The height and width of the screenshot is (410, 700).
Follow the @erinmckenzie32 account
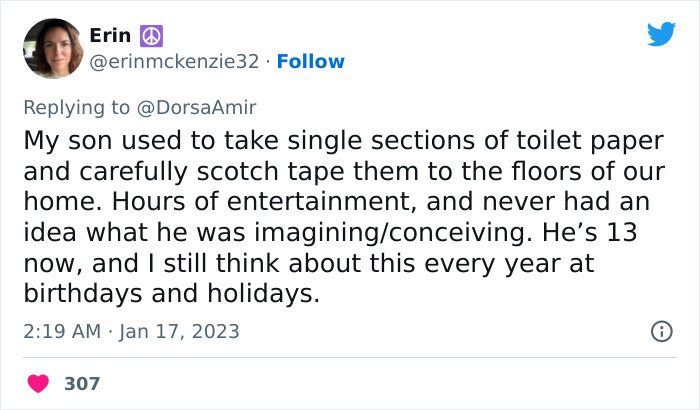point(310,62)
